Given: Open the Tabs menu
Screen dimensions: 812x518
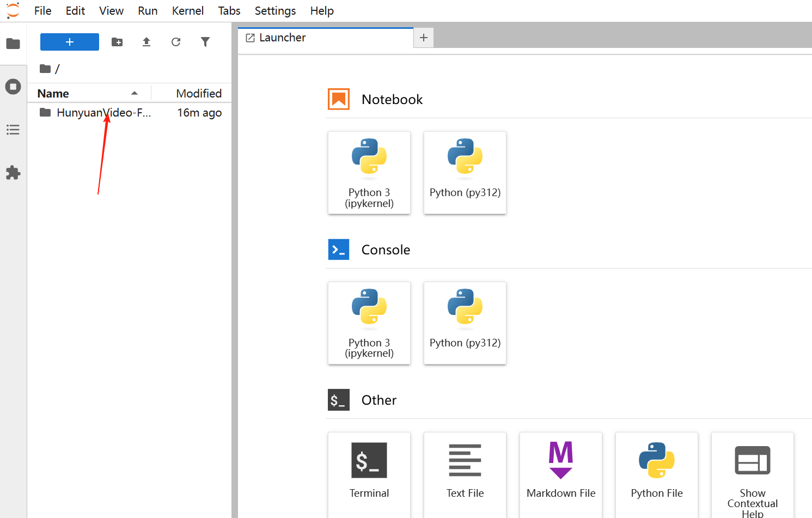Looking at the screenshot, I should coord(229,11).
